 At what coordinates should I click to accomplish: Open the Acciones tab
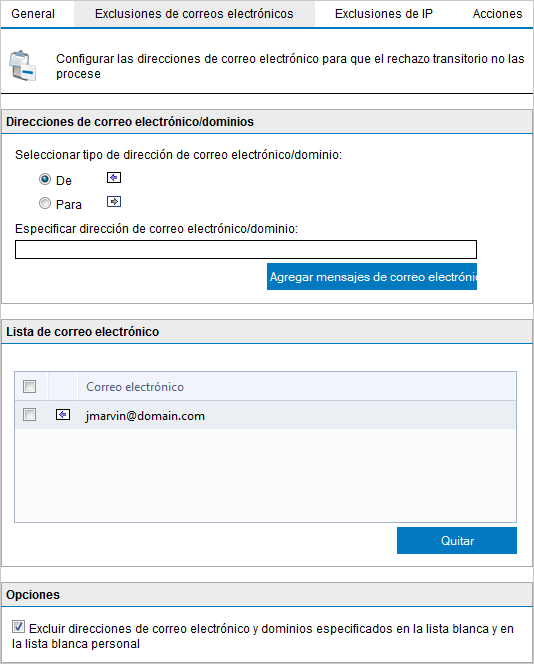[497, 14]
